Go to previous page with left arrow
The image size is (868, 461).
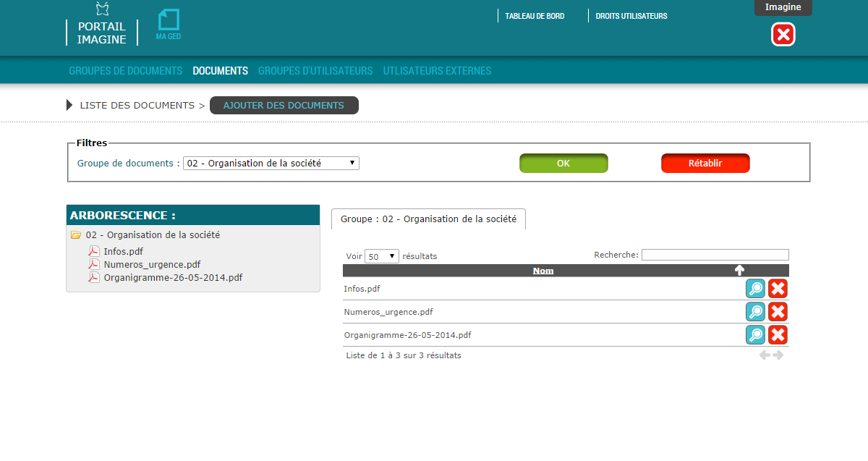pos(765,355)
